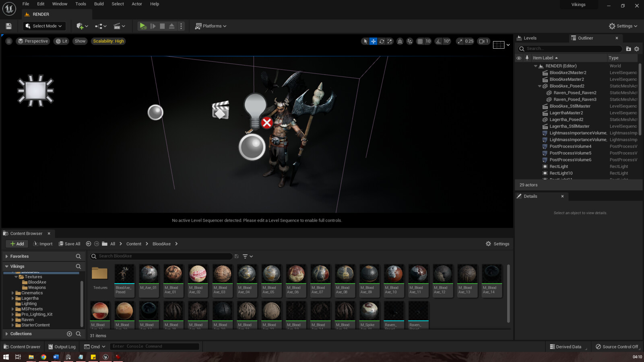Activate the Translate move tool
644x362 pixels.
374,41
